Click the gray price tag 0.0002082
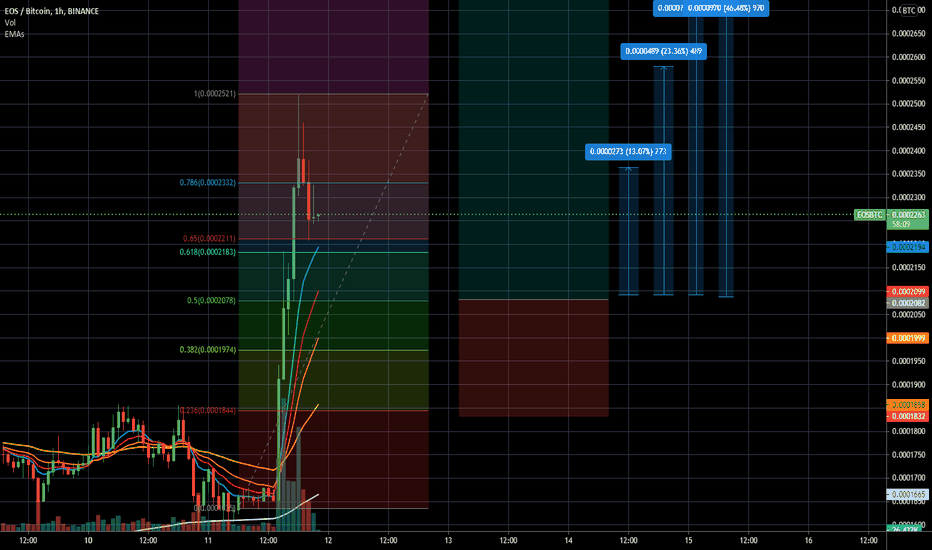Image resolution: width=932 pixels, height=550 pixels. pos(908,303)
